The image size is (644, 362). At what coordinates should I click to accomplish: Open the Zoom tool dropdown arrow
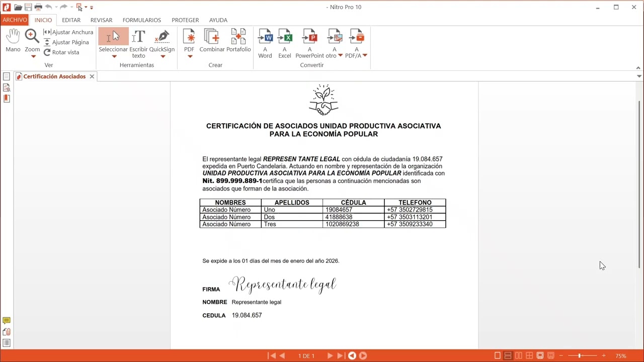[33, 56]
